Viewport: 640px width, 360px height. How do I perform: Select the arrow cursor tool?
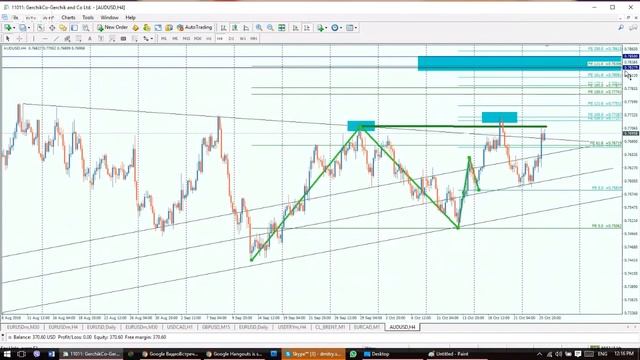click(7, 38)
